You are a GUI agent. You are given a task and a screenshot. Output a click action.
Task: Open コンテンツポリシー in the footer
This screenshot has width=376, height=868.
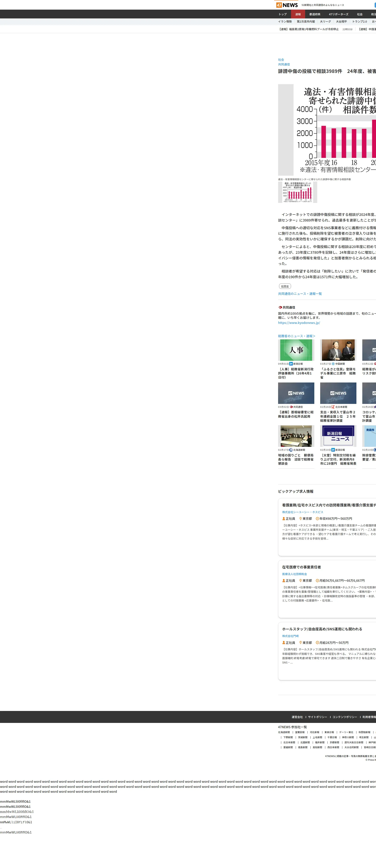345,717
